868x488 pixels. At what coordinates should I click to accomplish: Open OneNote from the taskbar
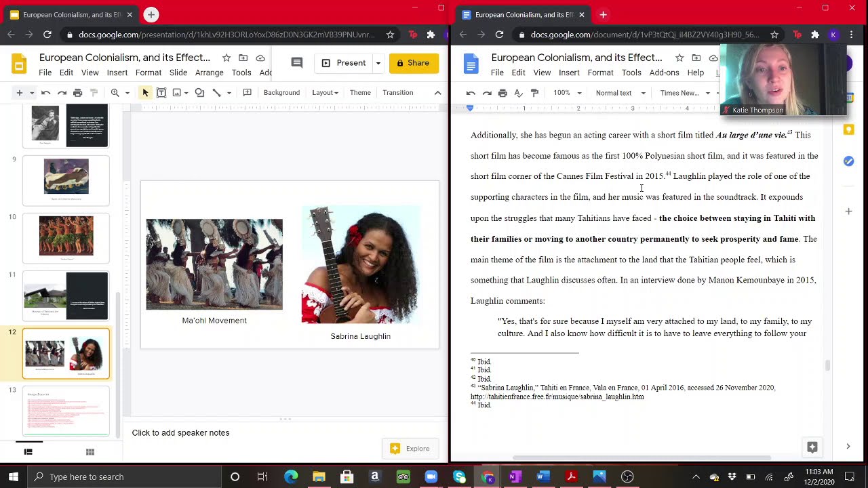[x=515, y=476]
